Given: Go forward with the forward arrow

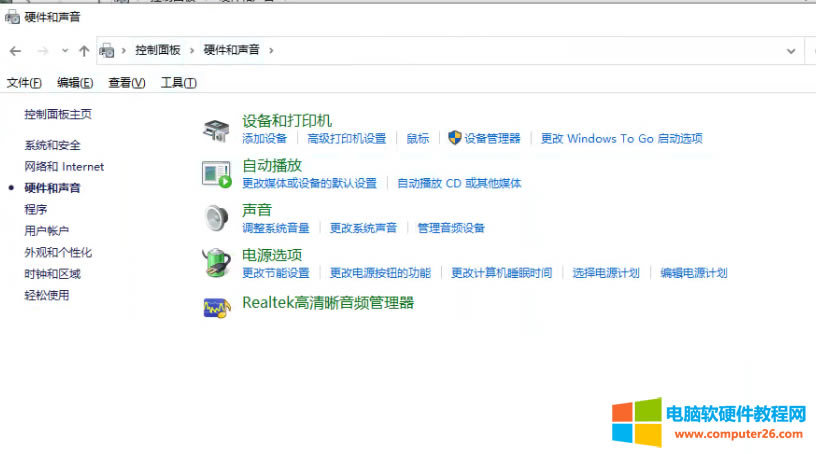Looking at the screenshot, I should pos(43,51).
